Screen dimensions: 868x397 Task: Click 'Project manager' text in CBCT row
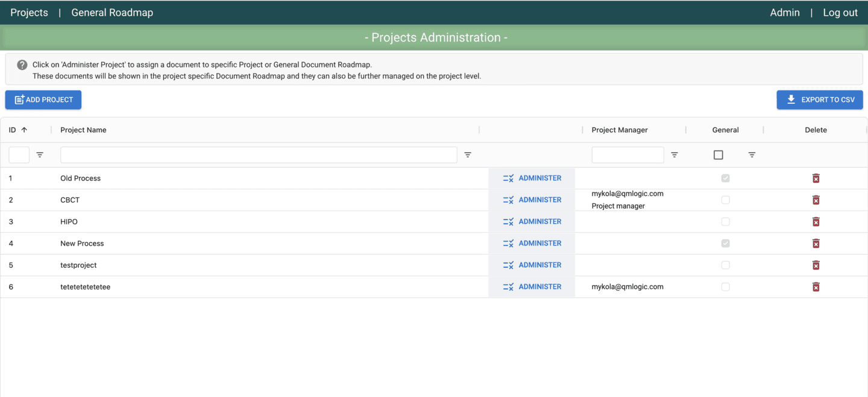click(618, 206)
